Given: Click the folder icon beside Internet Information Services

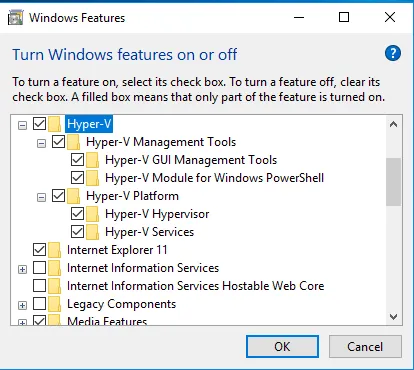Looking at the screenshot, I should tap(55, 268).
